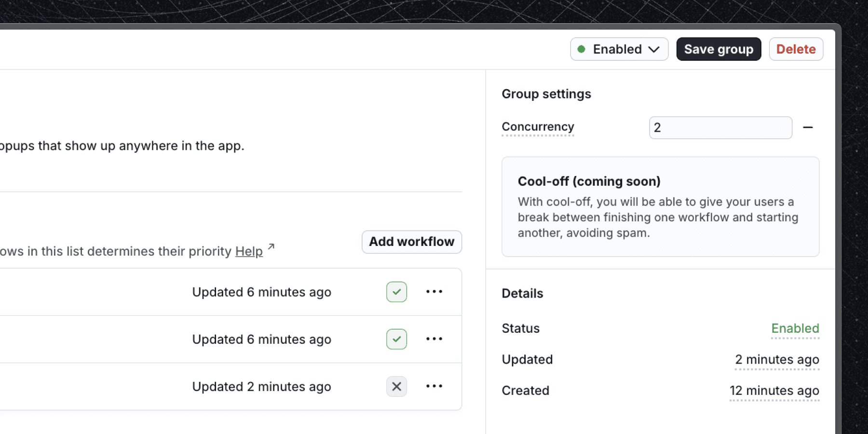The image size is (868, 434).
Task: Open three-dot menu of second workflow row
Action: tap(434, 339)
